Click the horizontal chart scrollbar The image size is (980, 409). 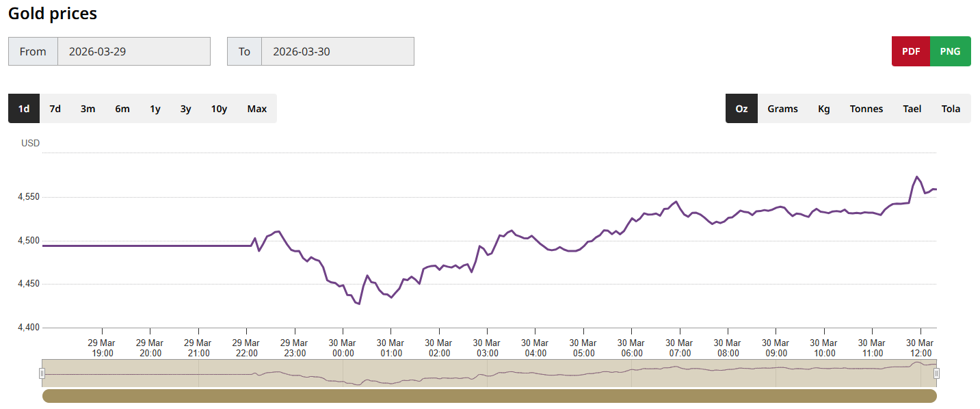tap(489, 396)
